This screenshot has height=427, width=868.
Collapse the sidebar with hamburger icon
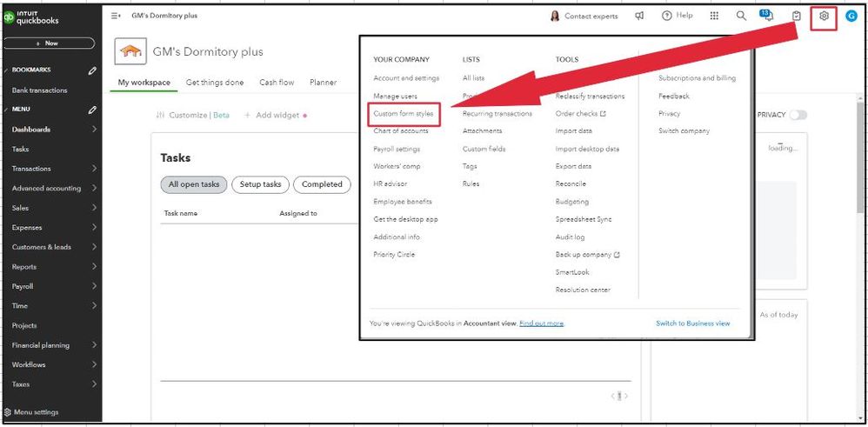pyautogui.click(x=116, y=16)
